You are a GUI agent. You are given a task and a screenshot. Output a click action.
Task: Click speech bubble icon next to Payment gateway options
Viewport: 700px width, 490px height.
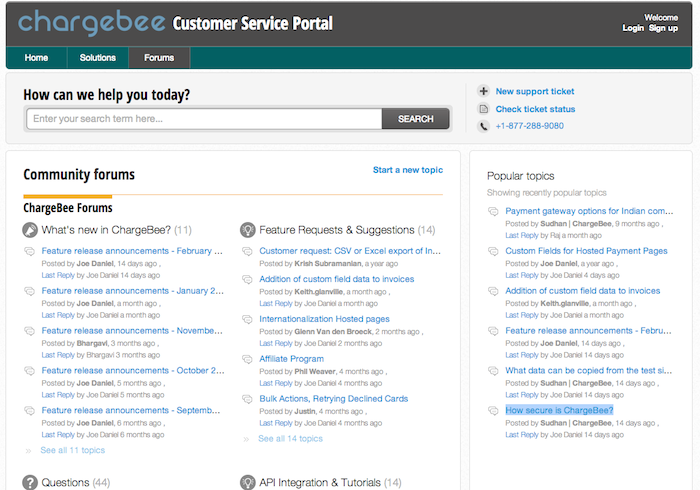[x=493, y=212]
